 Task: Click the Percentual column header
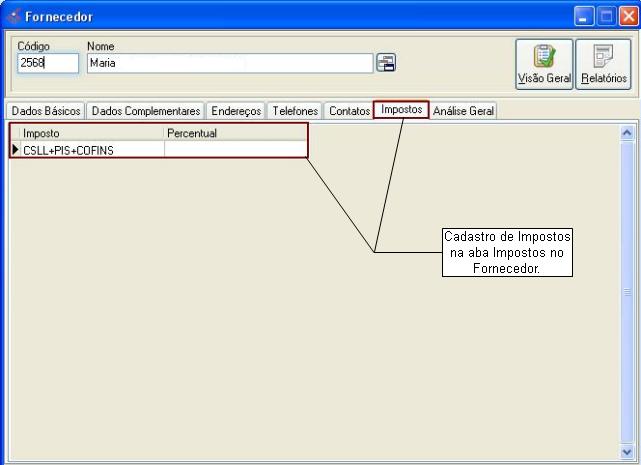[235, 133]
